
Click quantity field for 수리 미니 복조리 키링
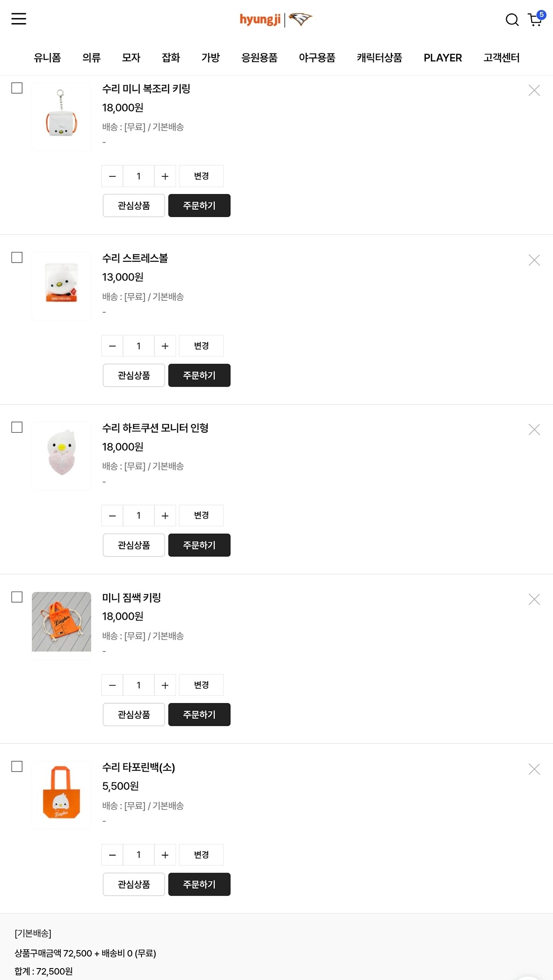(138, 176)
